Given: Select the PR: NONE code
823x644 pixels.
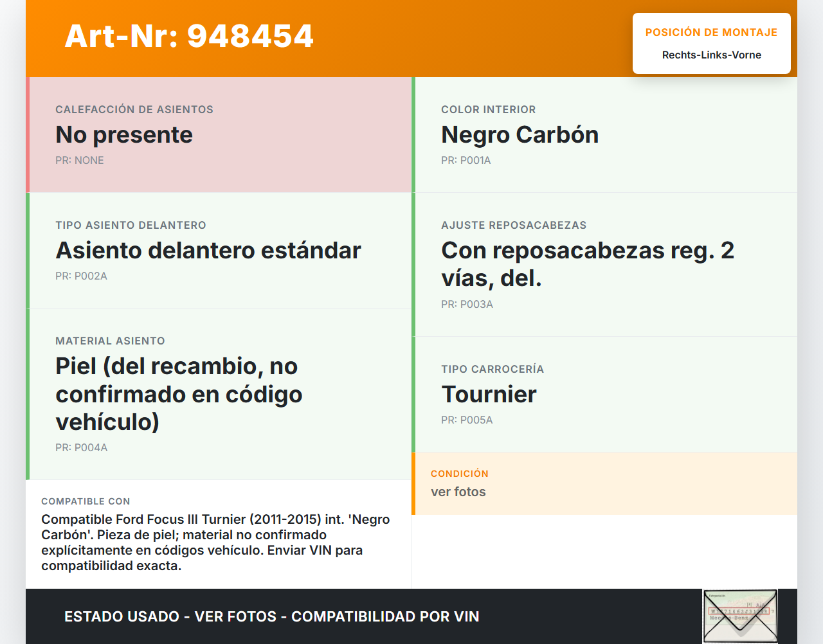Looking at the screenshot, I should (x=80, y=161).
